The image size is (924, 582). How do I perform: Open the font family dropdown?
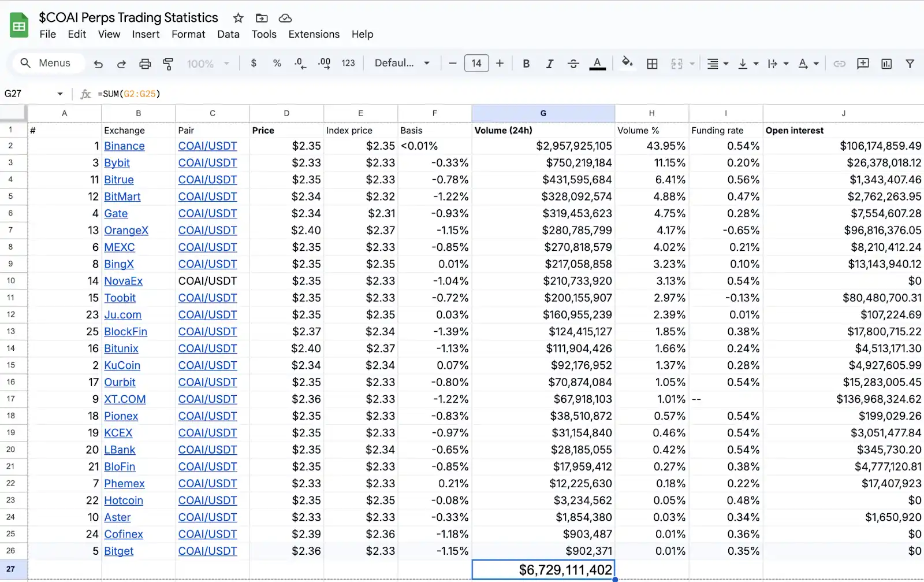pyautogui.click(x=402, y=64)
